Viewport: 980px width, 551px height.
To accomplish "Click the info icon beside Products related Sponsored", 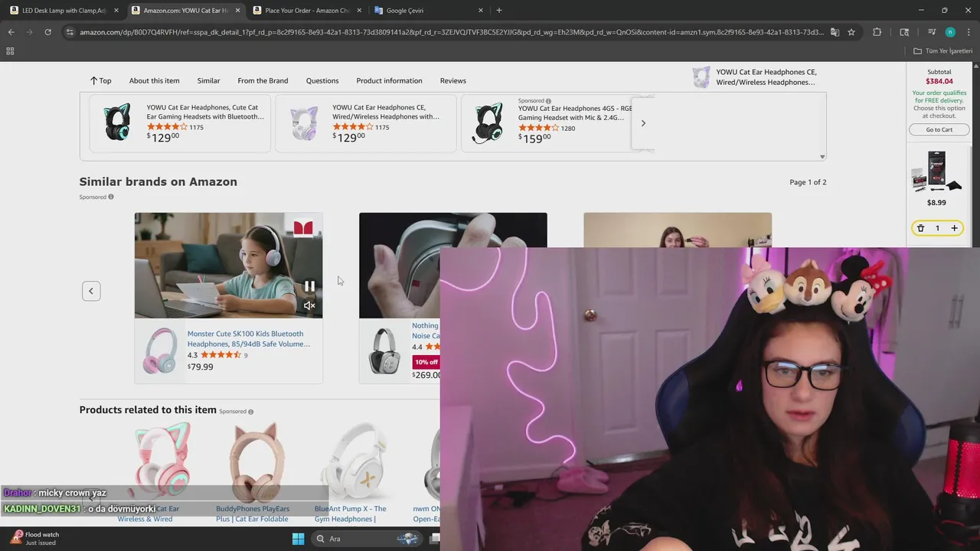I will point(250,412).
